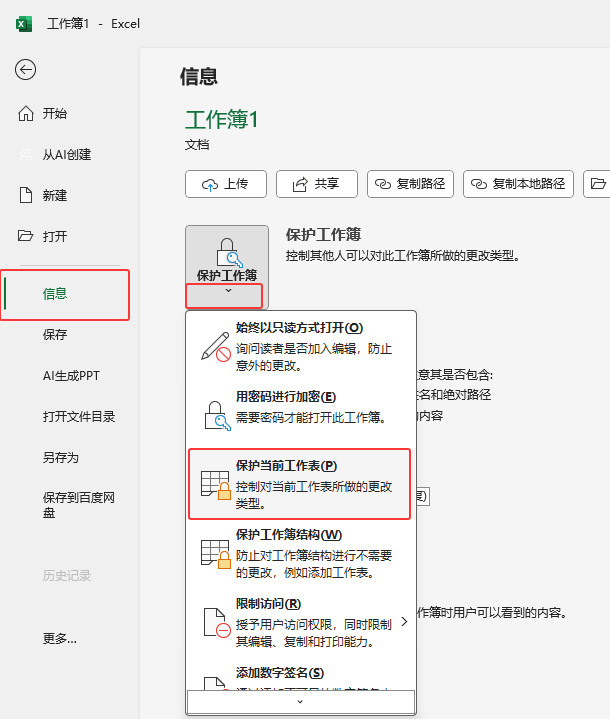
Task: Click the menu's bottom scroll-down chevron
Action: pyautogui.click(x=300, y=702)
